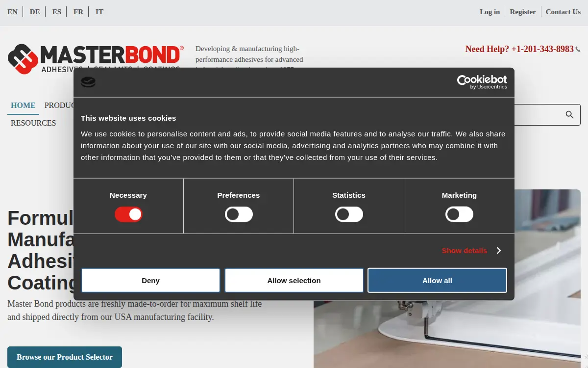This screenshot has height=368, width=588.
Task: Open the Contact Us link
Action: [x=563, y=12]
